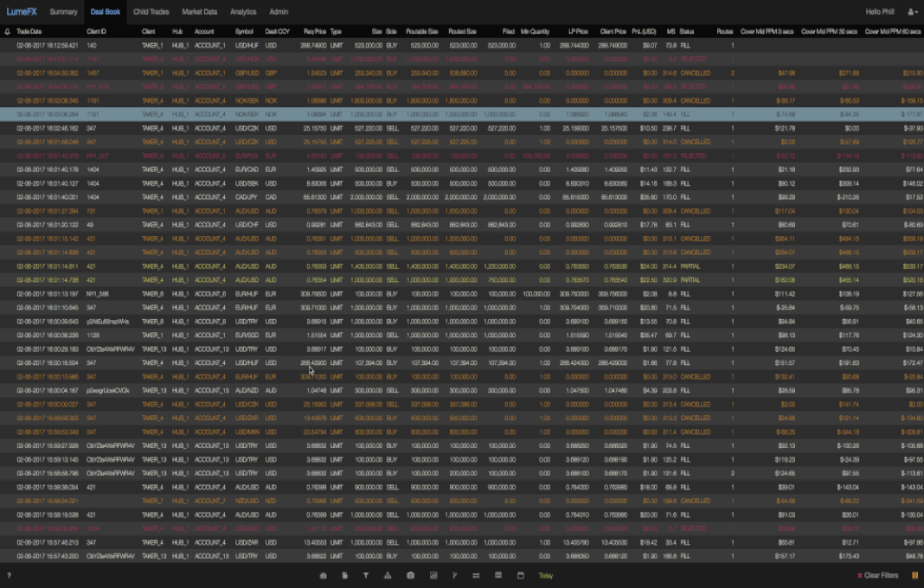Click client ID p0asgrUcwkCVOk
Image resolution: width=924 pixels, height=588 pixels.
click(x=108, y=390)
